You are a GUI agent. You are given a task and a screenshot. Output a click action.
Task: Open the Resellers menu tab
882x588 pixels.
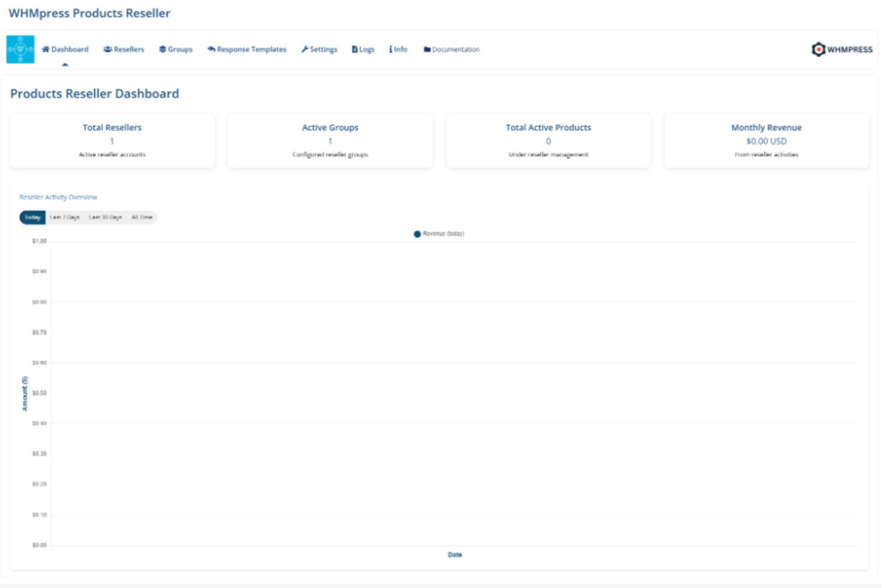pos(129,49)
